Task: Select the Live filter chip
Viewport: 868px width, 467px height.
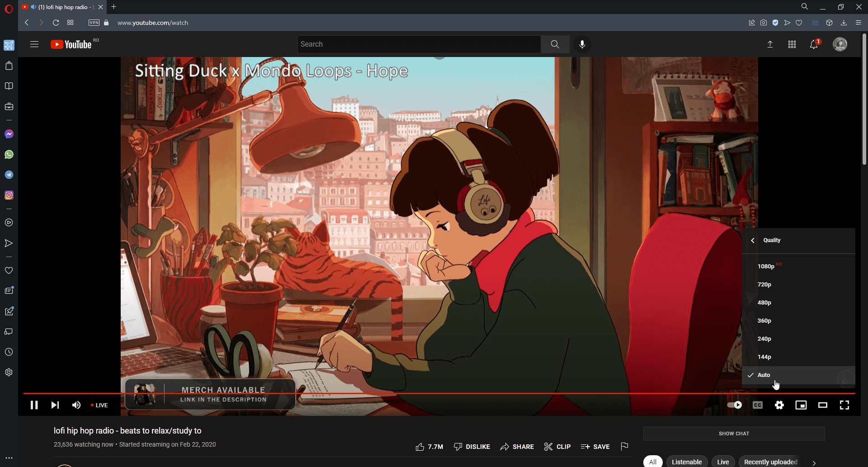Action: pyautogui.click(x=723, y=462)
